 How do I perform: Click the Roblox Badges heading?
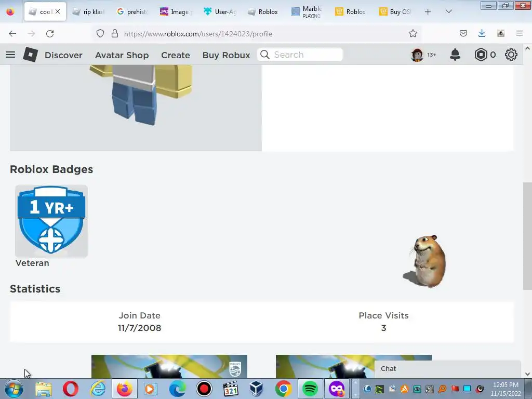pos(51,169)
